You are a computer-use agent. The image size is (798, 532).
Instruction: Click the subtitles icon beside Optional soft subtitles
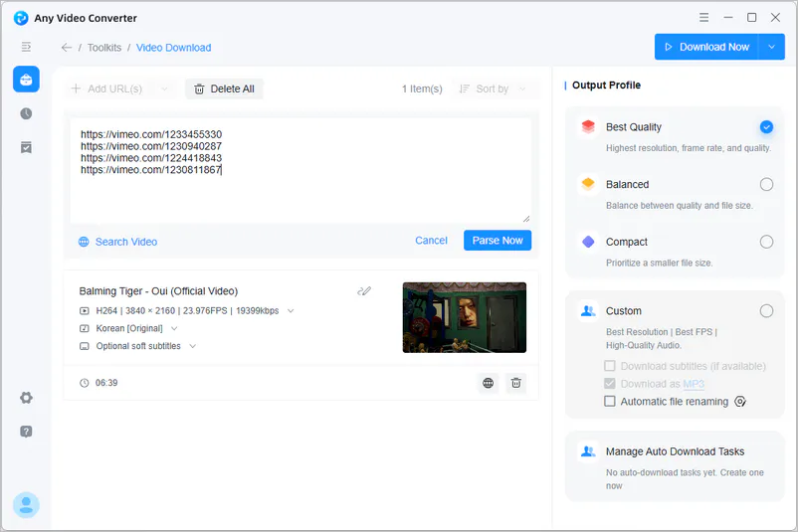(x=84, y=346)
